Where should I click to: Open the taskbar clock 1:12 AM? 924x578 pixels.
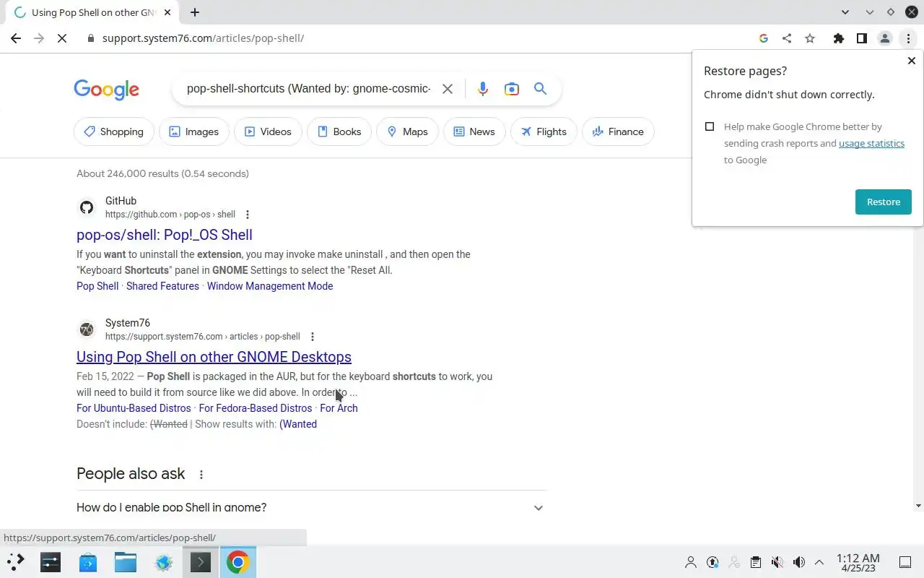858,562
